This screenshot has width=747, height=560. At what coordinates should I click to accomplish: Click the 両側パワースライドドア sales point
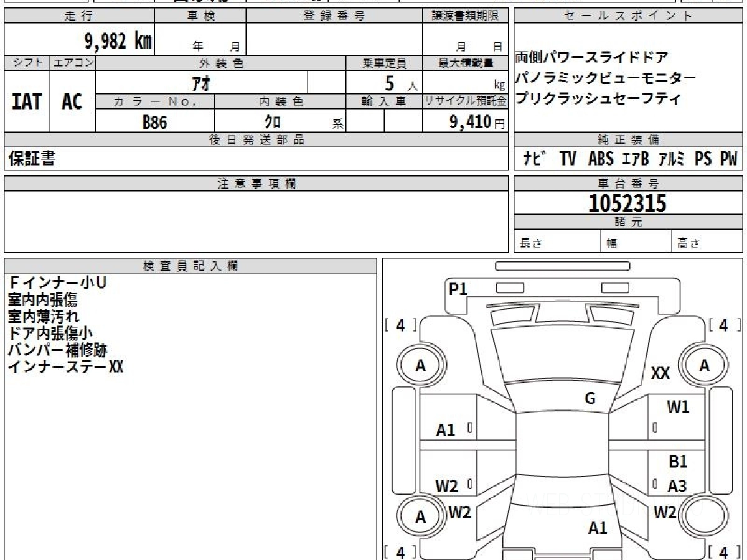(591, 58)
